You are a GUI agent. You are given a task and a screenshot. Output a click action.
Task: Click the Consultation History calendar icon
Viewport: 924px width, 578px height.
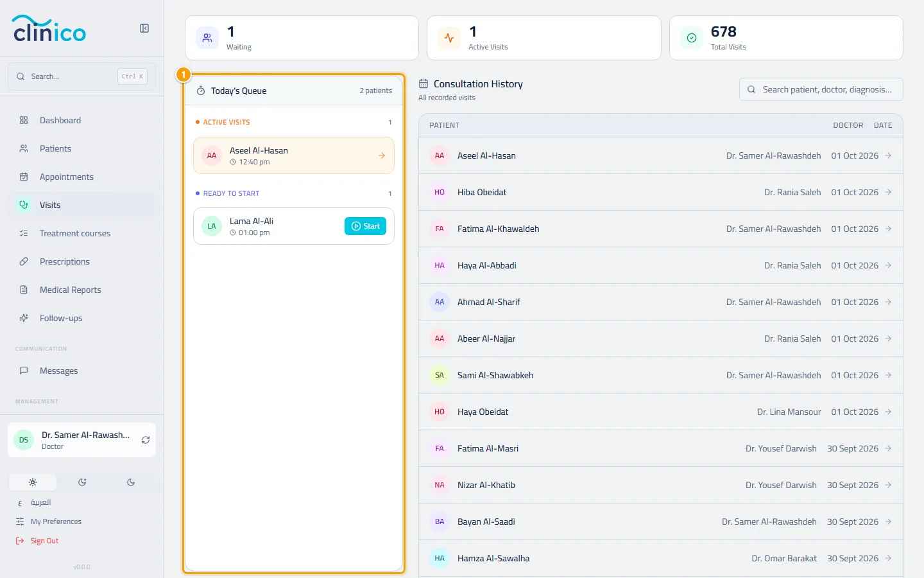pyautogui.click(x=424, y=83)
